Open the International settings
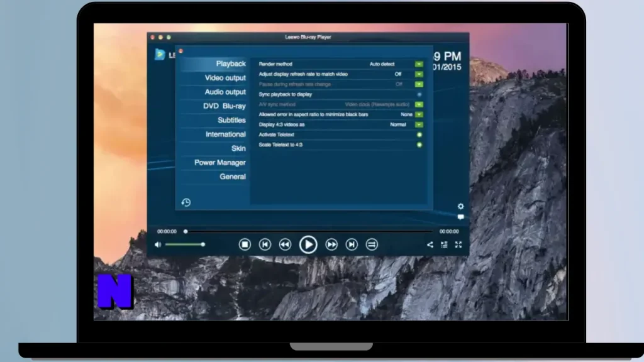Screen dimensions: 644x362 (226, 134)
